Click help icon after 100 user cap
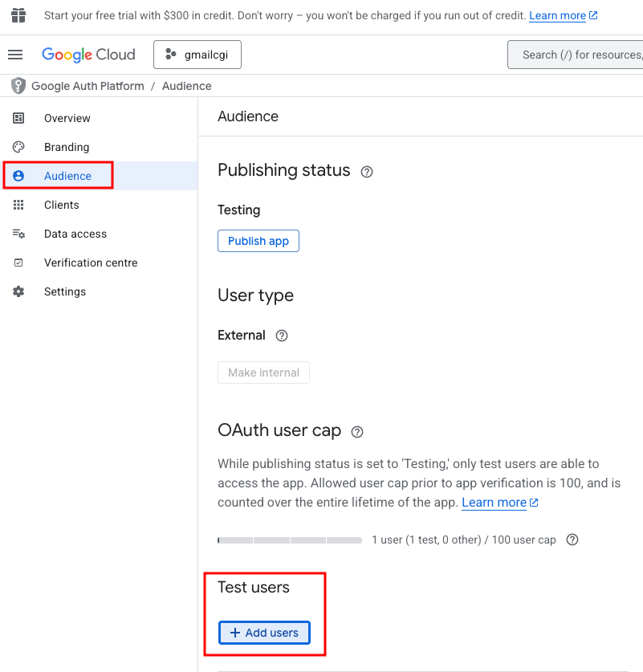 (572, 540)
